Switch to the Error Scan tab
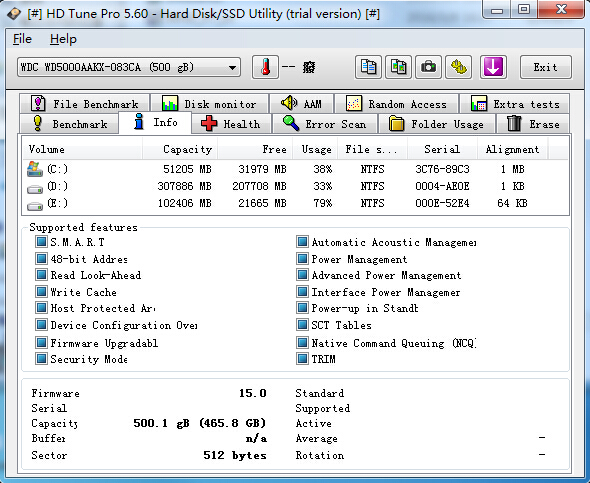 (325, 124)
